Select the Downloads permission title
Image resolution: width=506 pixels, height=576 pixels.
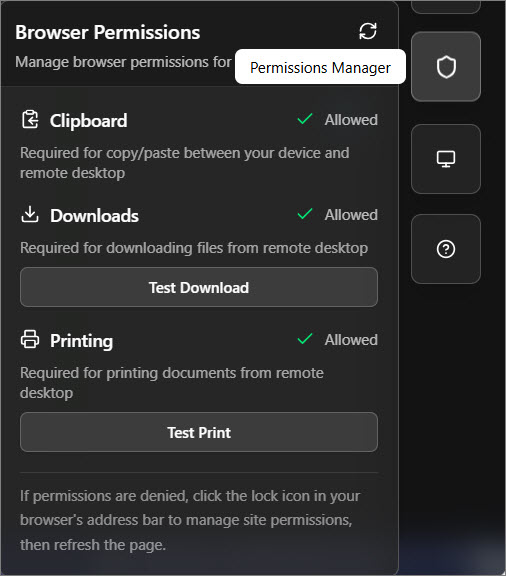tap(94, 216)
